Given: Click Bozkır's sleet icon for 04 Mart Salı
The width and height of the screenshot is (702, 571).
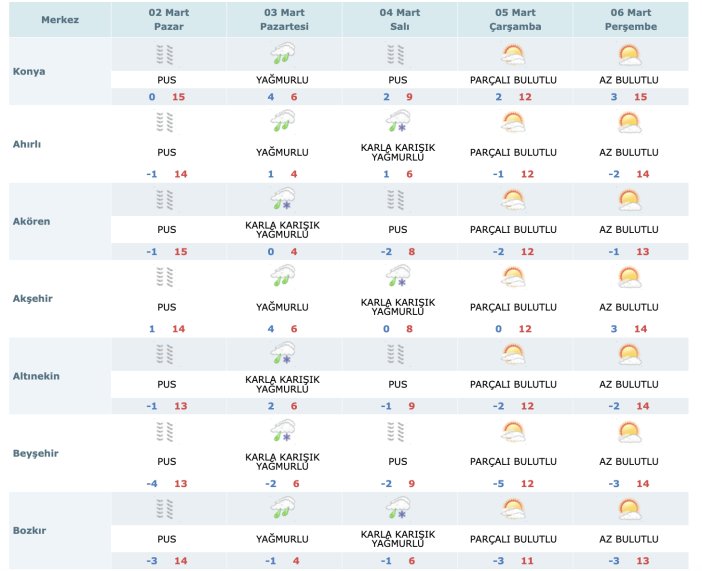Looking at the screenshot, I should point(398,509).
